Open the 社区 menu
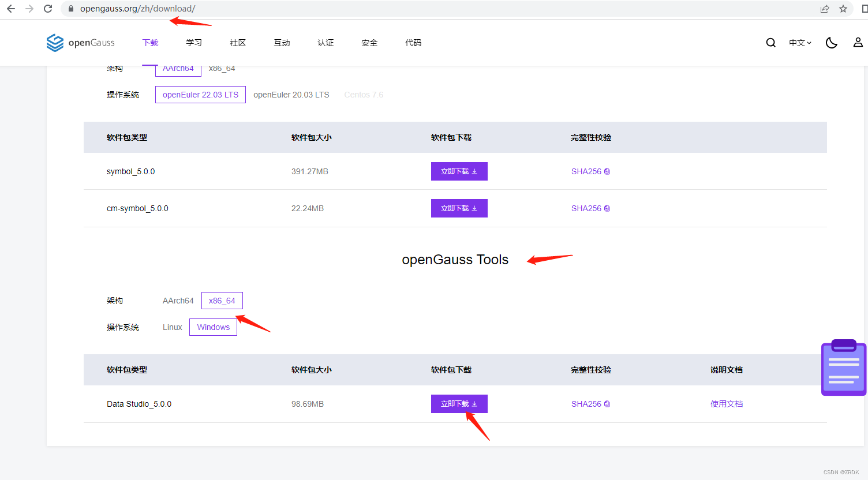868x480 pixels. click(238, 43)
